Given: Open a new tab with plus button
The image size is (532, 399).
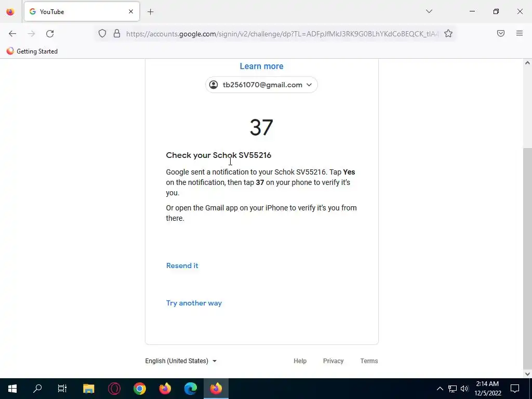Looking at the screenshot, I should [x=150, y=12].
